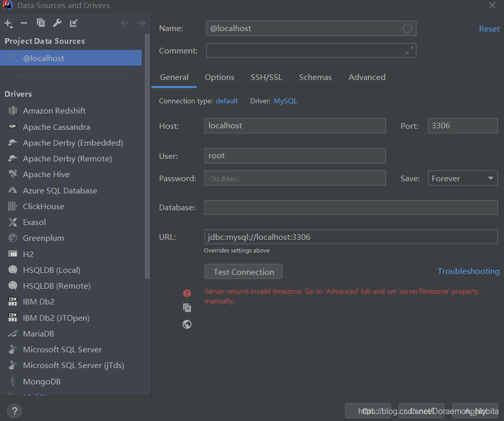The width and height of the screenshot is (504, 421).
Task: Click the Test Connection button
Action: [244, 272]
